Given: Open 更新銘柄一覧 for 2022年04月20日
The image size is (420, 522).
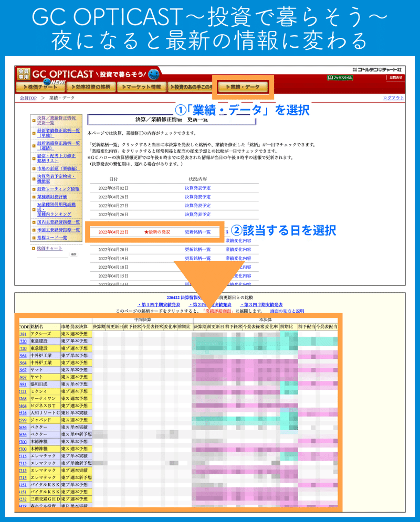Looking at the screenshot, I should 198,249.
